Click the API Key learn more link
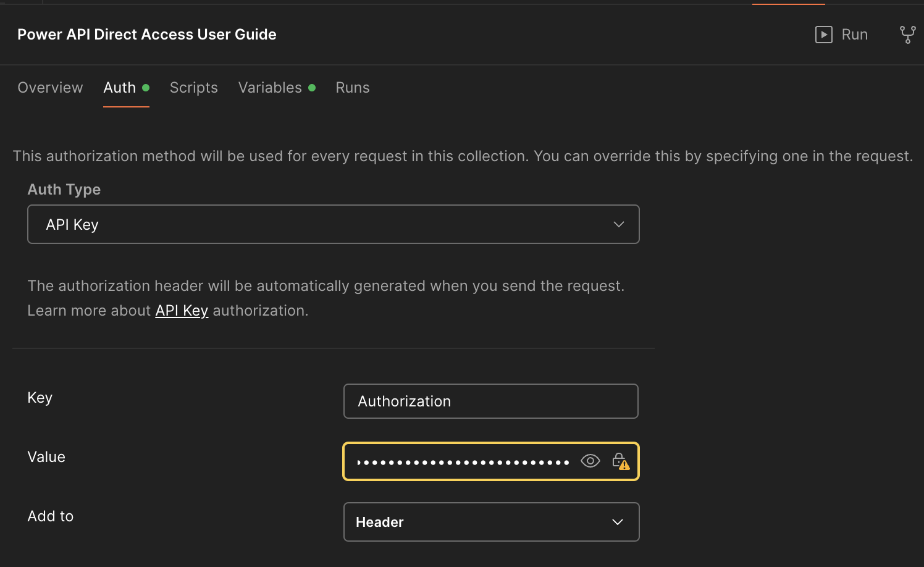The image size is (924, 567). tap(181, 310)
